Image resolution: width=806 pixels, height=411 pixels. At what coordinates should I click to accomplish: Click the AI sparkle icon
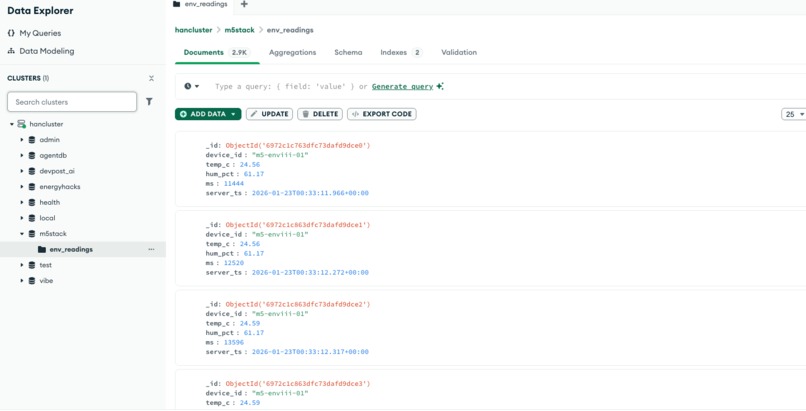point(440,86)
